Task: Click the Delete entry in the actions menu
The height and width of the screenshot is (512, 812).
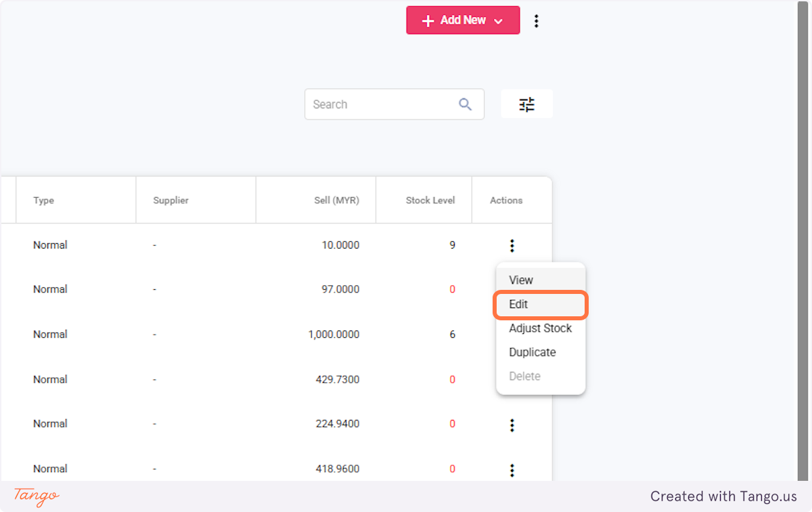Action: click(541, 377)
